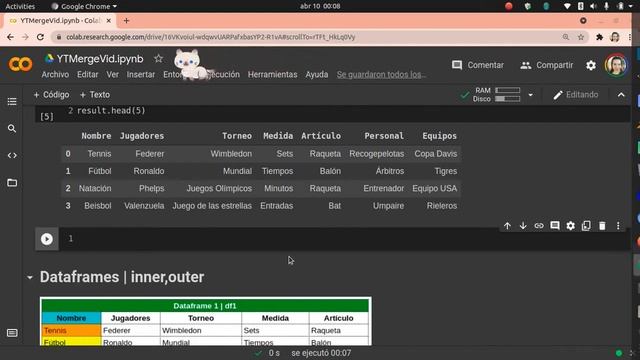The width and height of the screenshot is (640, 360).
Task: Open GNOME Activities overview
Action: tap(20, 6)
